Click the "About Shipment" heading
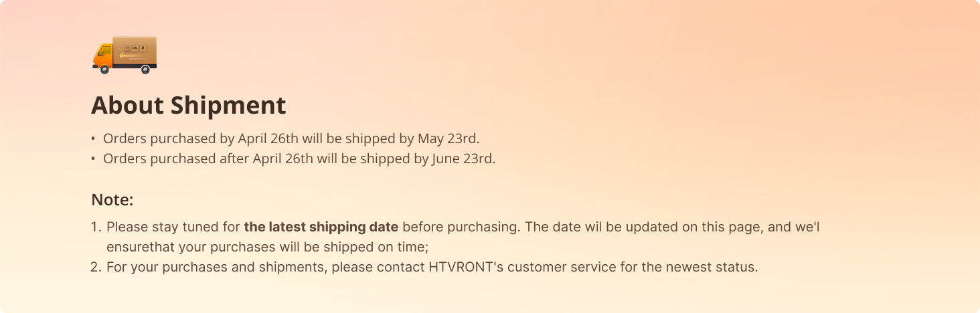 tap(188, 106)
